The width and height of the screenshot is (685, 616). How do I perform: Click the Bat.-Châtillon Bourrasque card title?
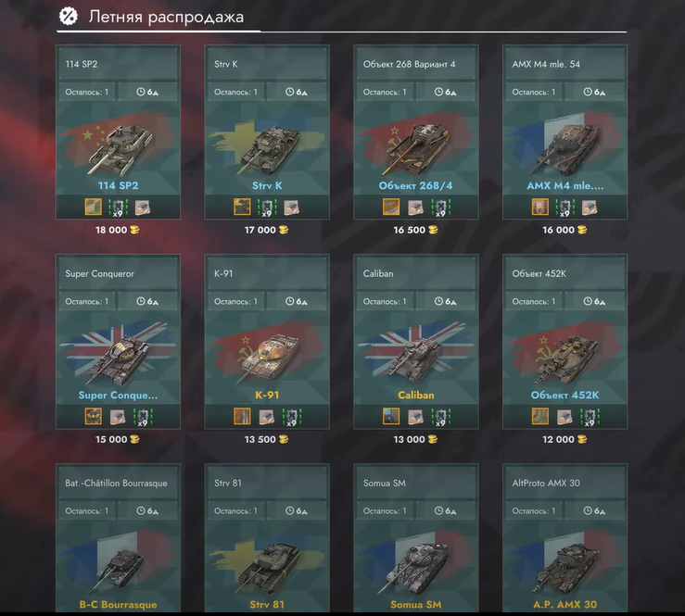click(x=116, y=483)
